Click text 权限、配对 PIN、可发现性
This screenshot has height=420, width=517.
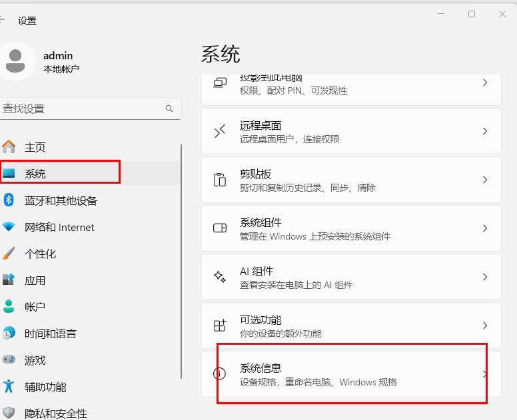click(293, 91)
